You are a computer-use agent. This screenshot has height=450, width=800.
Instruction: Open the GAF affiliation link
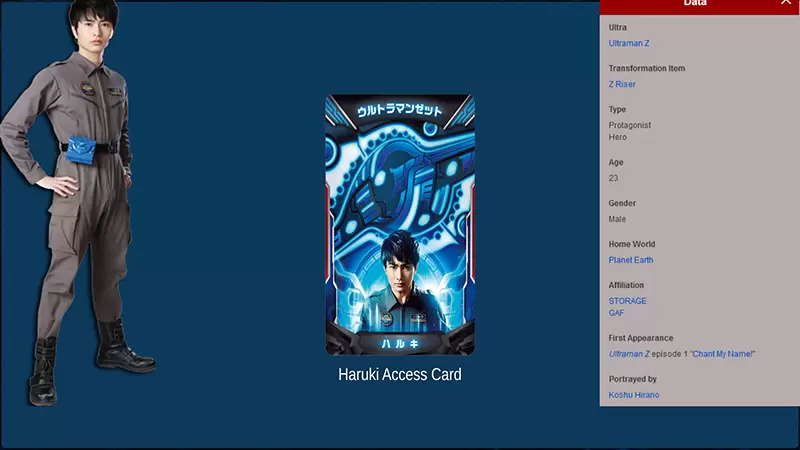point(617,313)
